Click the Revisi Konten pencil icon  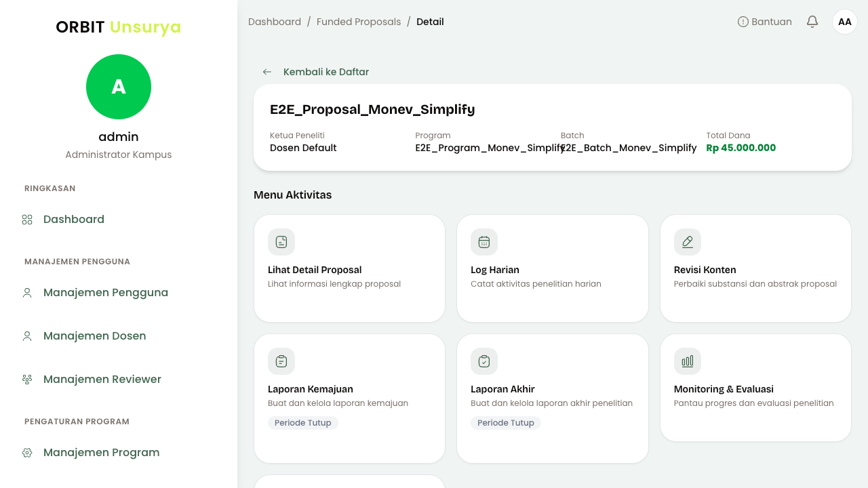(x=688, y=242)
